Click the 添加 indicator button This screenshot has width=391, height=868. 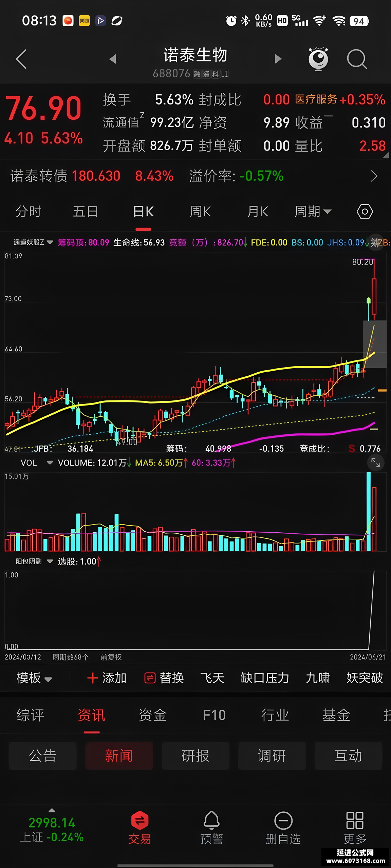[107, 678]
